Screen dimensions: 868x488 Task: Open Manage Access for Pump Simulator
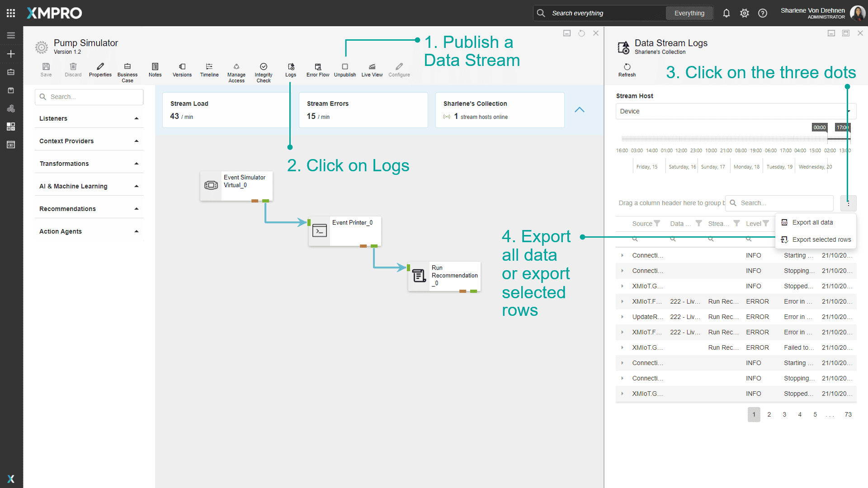pyautogui.click(x=236, y=70)
